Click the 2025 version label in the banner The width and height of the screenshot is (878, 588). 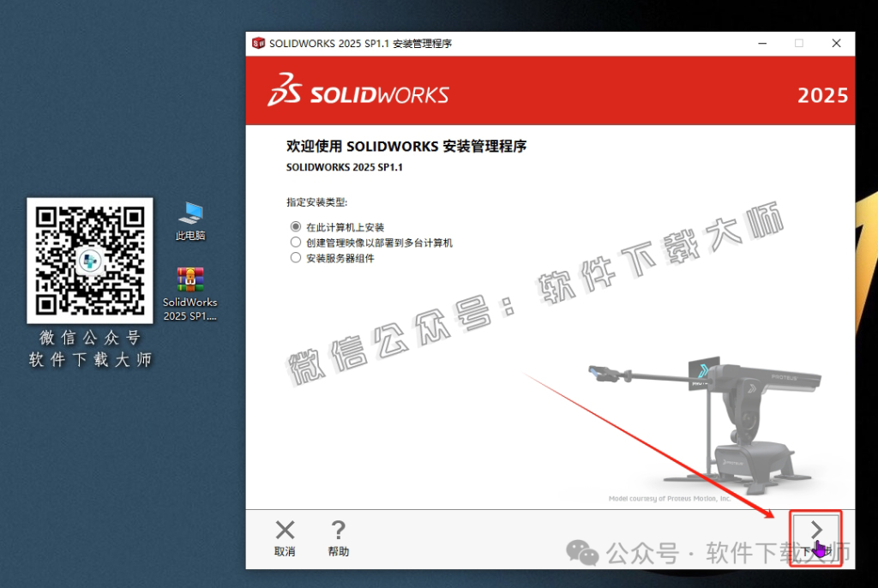822,94
